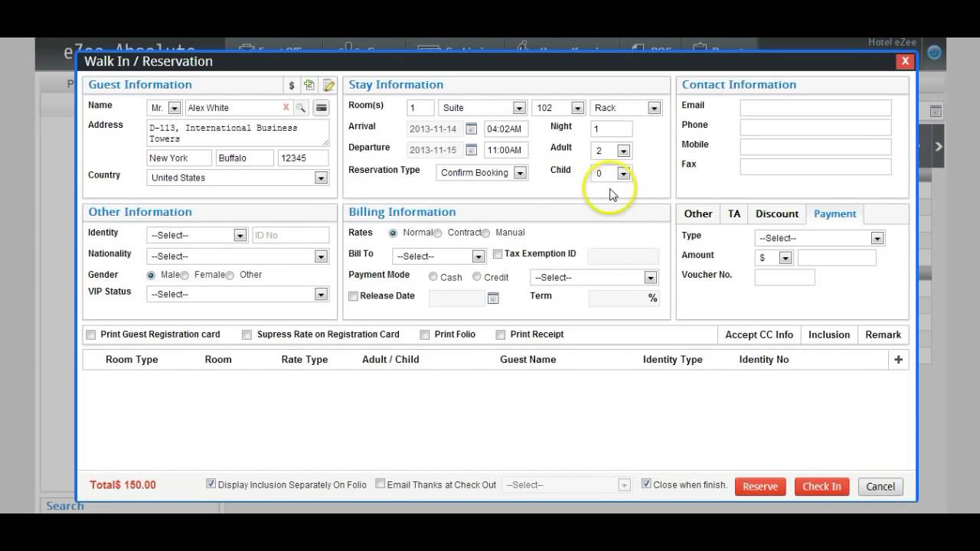Click the Night count field
980x551 pixels.
click(x=612, y=129)
